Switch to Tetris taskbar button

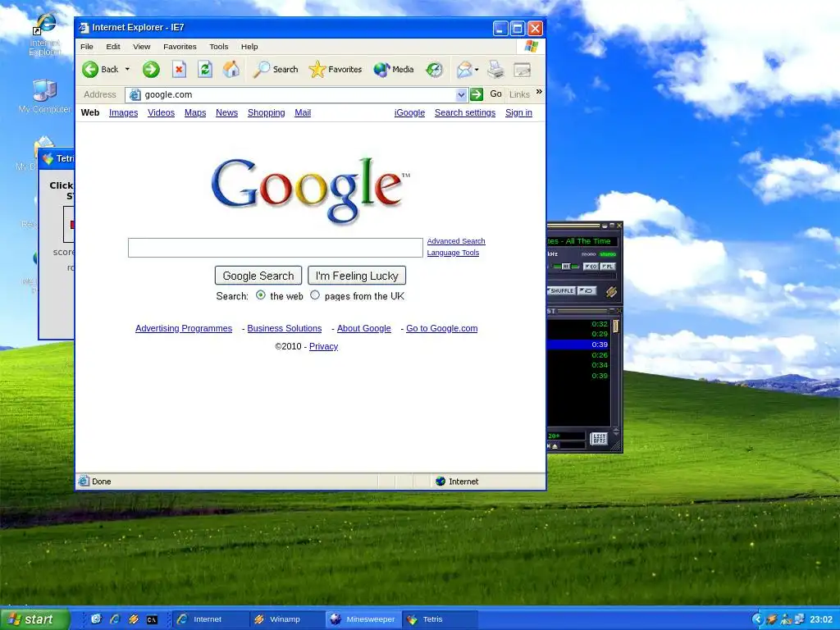(x=440, y=619)
